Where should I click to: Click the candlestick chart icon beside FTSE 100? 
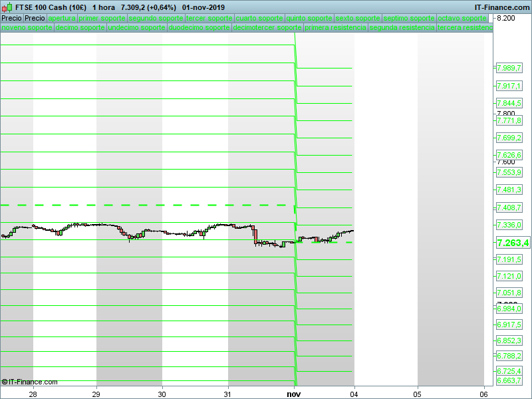7,7
